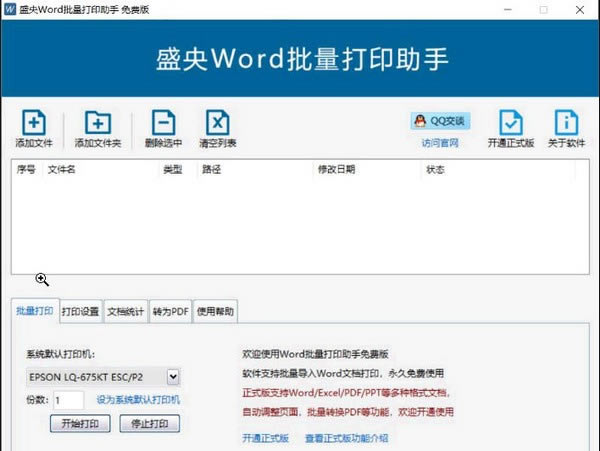Open the 转为PDF tab
This screenshot has height=451, width=600.
171,311
